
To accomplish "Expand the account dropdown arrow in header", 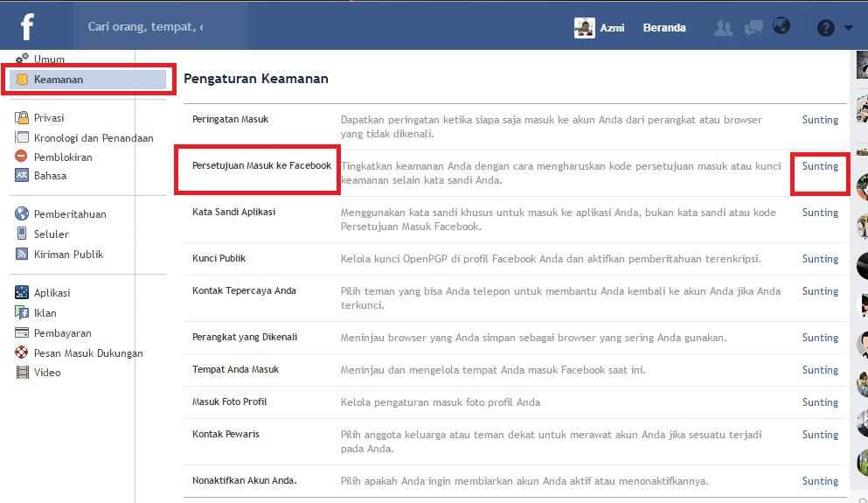I will (849, 28).
